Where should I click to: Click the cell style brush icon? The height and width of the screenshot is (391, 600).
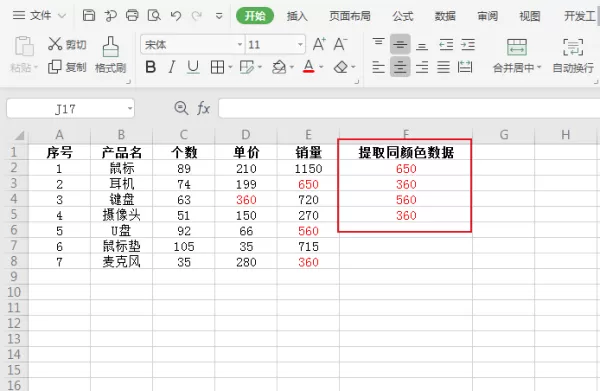(247, 67)
